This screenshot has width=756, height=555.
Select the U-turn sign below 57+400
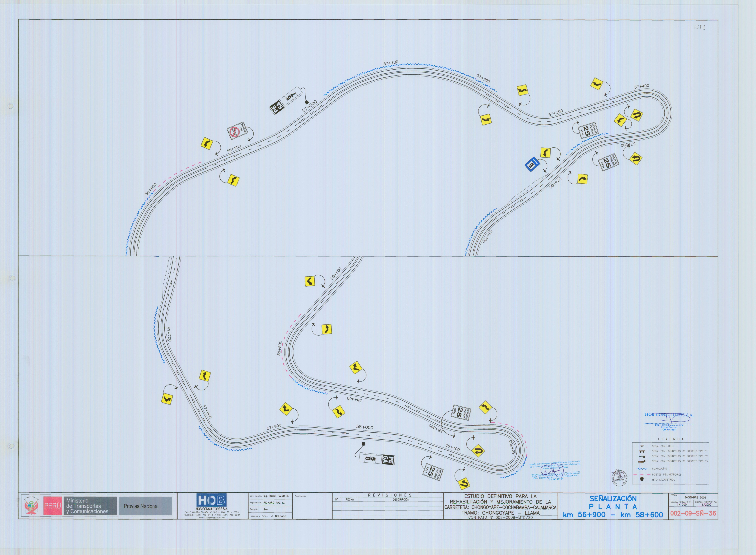(x=637, y=115)
